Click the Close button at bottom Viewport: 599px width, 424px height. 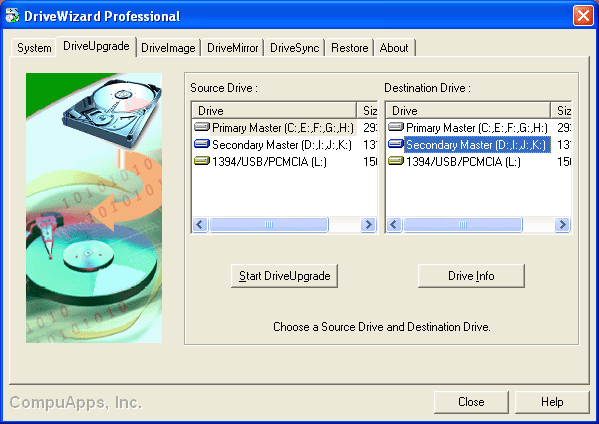[471, 402]
